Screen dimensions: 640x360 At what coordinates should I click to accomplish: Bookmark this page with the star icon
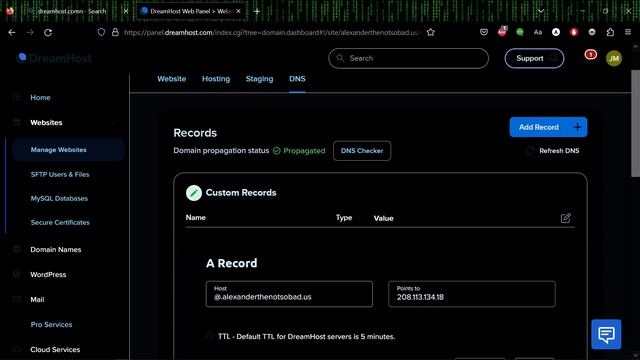pyautogui.click(x=431, y=32)
